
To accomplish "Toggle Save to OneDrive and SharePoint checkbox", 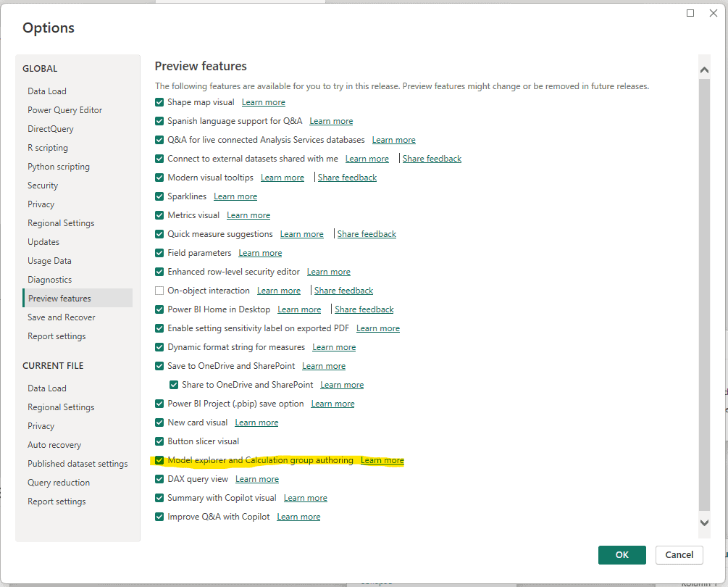I will click(x=159, y=366).
